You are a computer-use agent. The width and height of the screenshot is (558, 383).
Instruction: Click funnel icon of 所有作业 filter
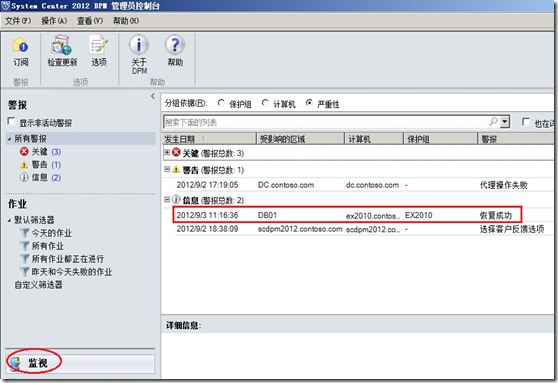pyautogui.click(x=25, y=246)
